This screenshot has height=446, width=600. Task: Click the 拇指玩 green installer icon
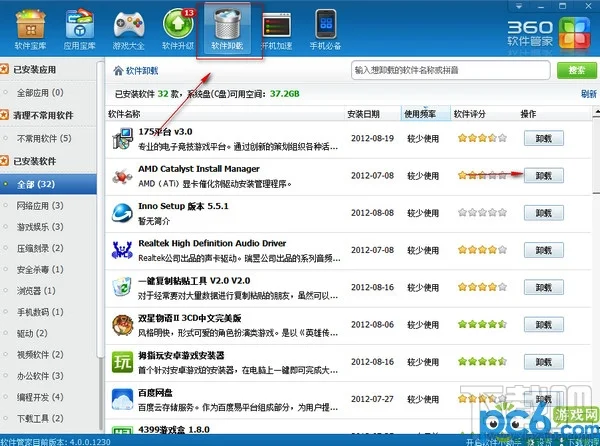click(122, 362)
